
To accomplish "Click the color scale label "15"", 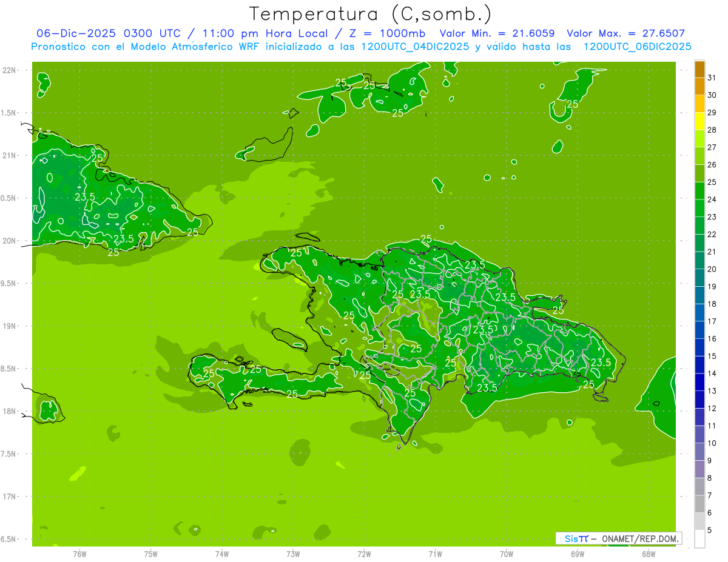I will click(712, 356).
